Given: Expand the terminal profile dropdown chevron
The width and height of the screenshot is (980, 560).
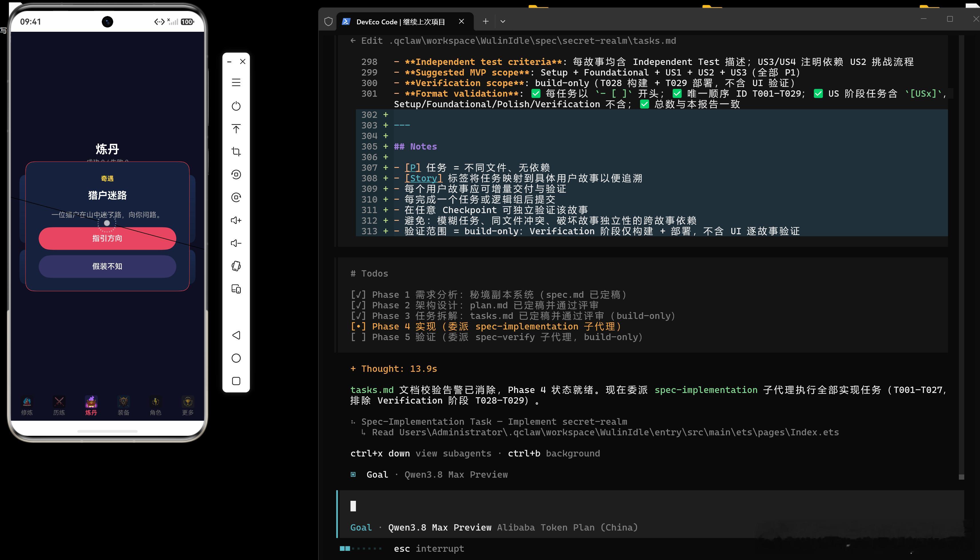Looking at the screenshot, I should (x=503, y=21).
